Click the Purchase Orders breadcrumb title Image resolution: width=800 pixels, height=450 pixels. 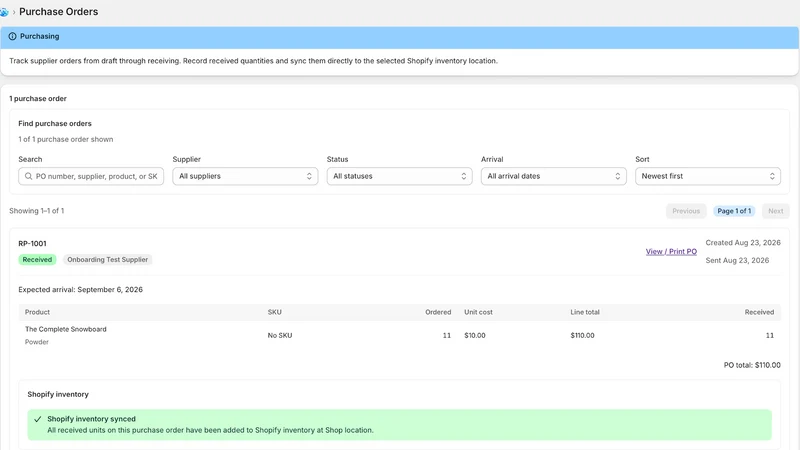click(59, 12)
